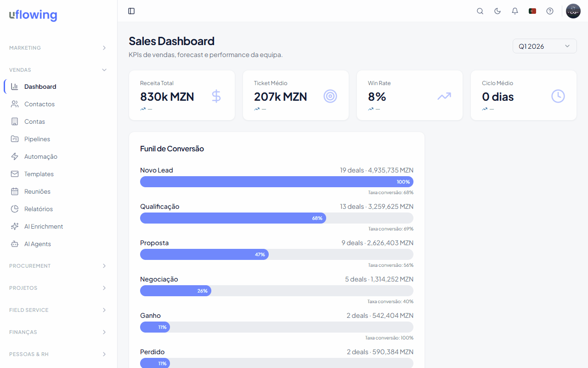Click the search magnifier icon
The width and height of the screenshot is (588, 368).
pos(480,11)
